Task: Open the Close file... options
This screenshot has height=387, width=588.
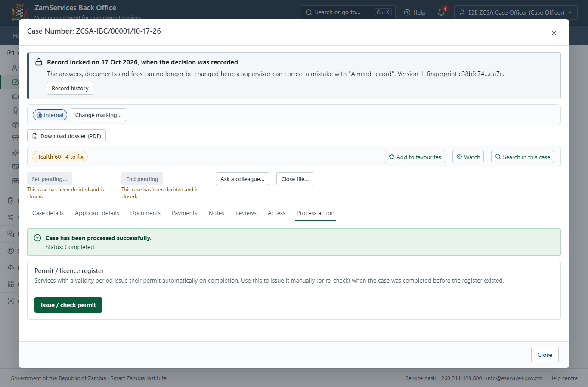Action: point(295,179)
